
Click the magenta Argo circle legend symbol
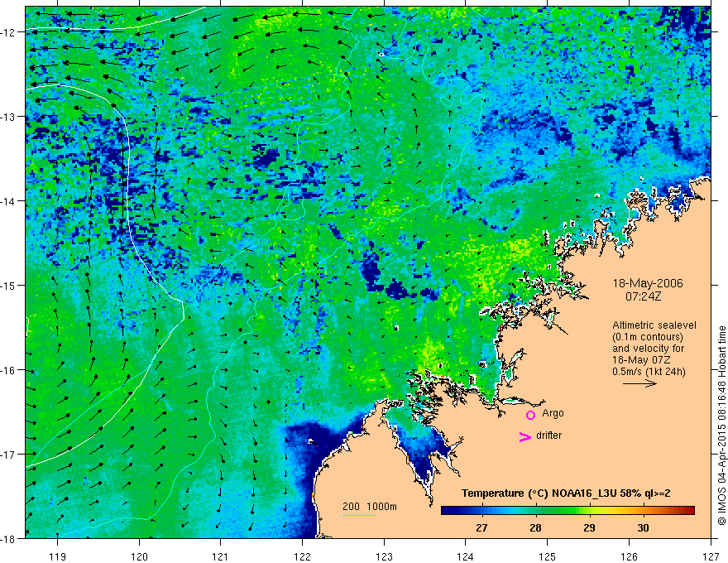click(x=530, y=415)
